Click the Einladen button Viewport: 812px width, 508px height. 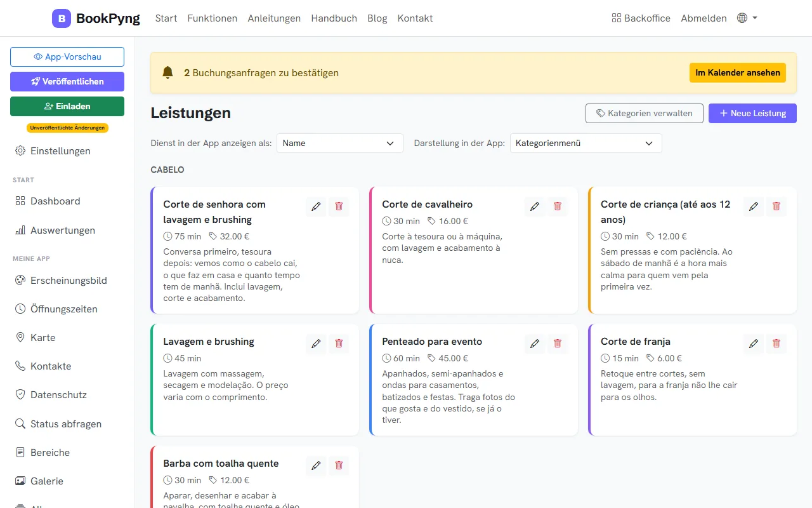click(67, 106)
